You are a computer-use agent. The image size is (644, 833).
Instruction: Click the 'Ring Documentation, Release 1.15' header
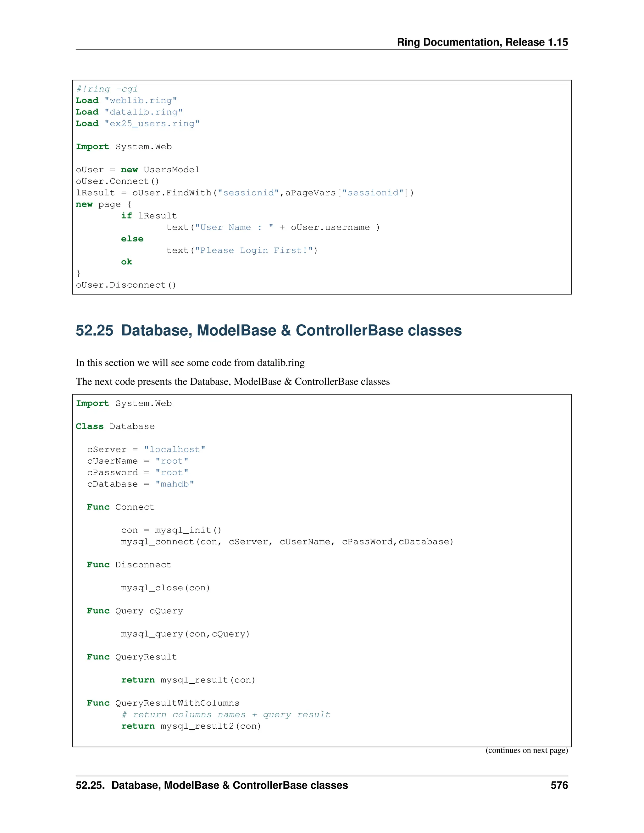click(482, 42)
